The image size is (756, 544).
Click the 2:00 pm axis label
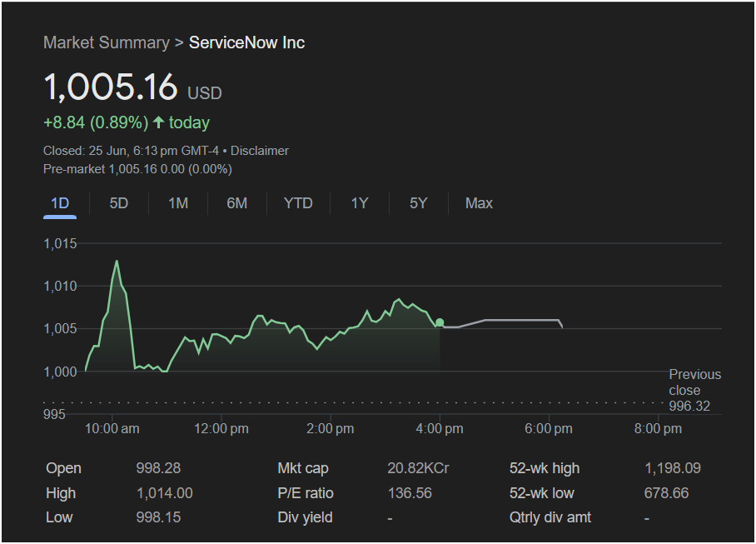pyautogui.click(x=331, y=429)
